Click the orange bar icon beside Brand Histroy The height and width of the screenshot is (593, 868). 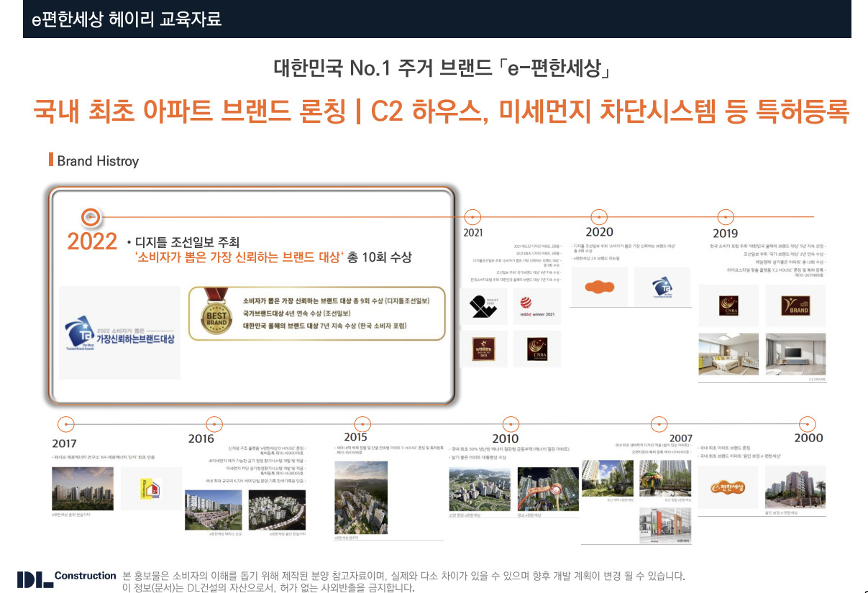coord(50,160)
